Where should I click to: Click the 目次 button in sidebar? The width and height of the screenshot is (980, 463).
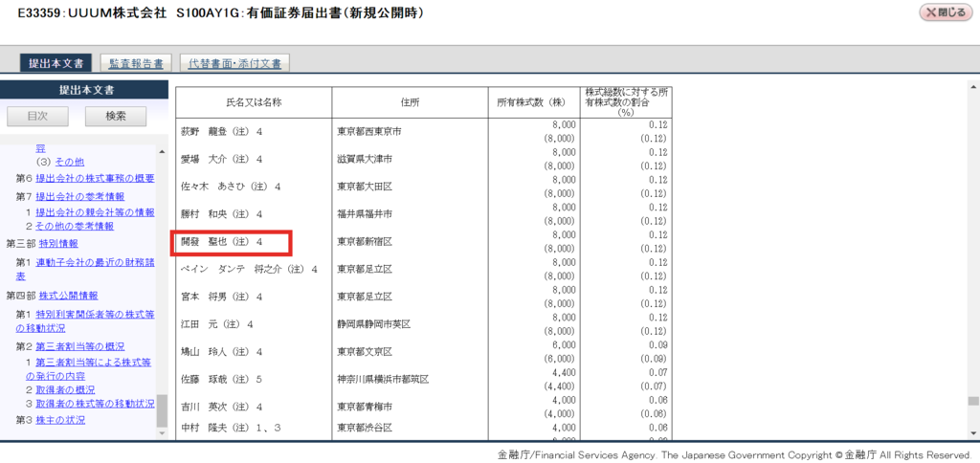point(37,116)
